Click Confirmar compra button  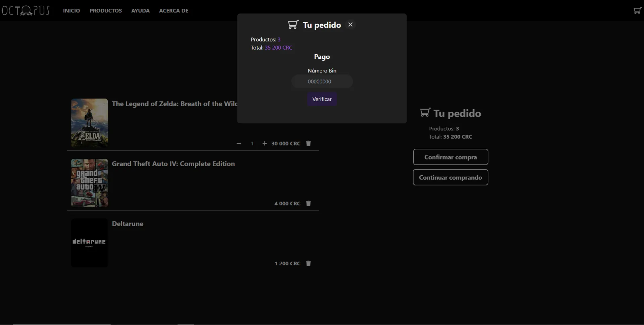coord(450,157)
